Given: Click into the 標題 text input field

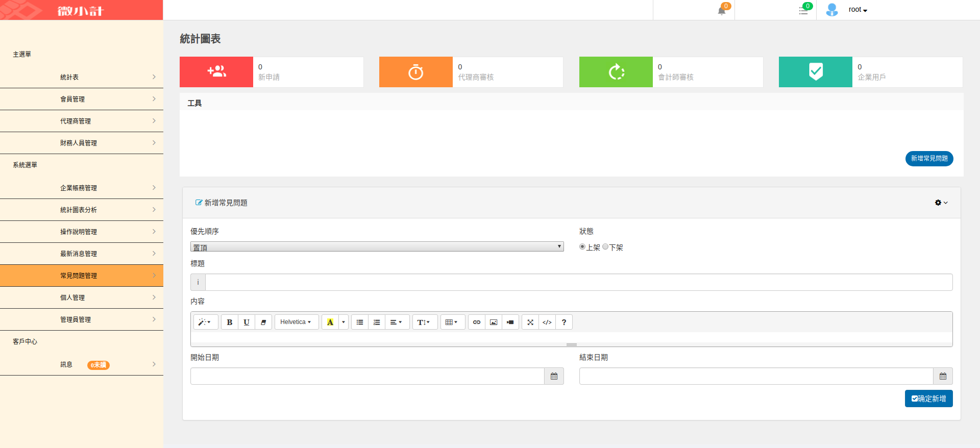Looking at the screenshot, I should [578, 282].
